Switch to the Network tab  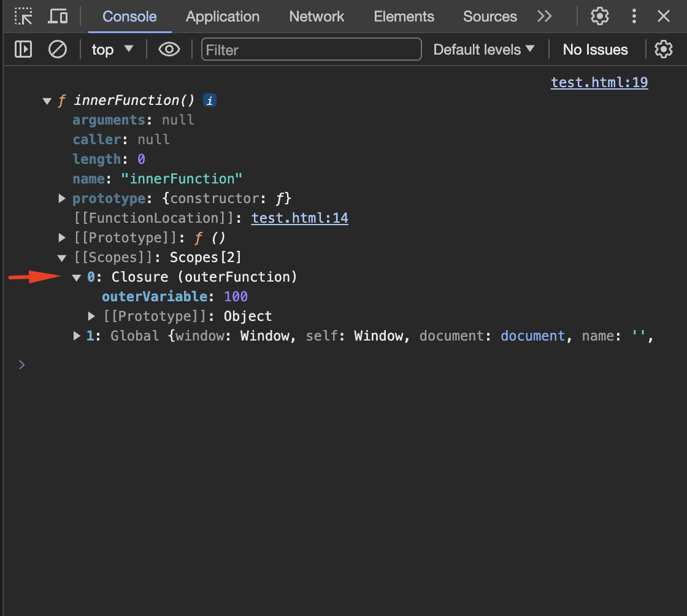(317, 17)
